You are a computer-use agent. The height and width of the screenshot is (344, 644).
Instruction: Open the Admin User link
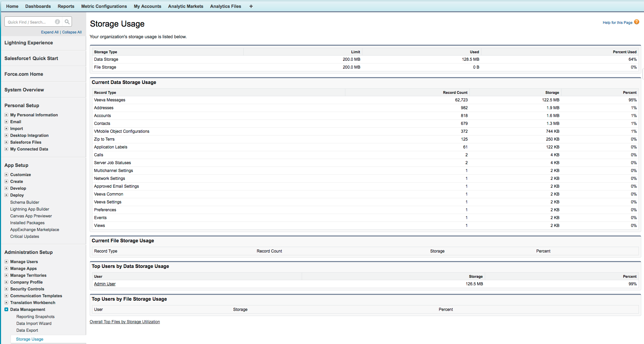click(x=105, y=284)
